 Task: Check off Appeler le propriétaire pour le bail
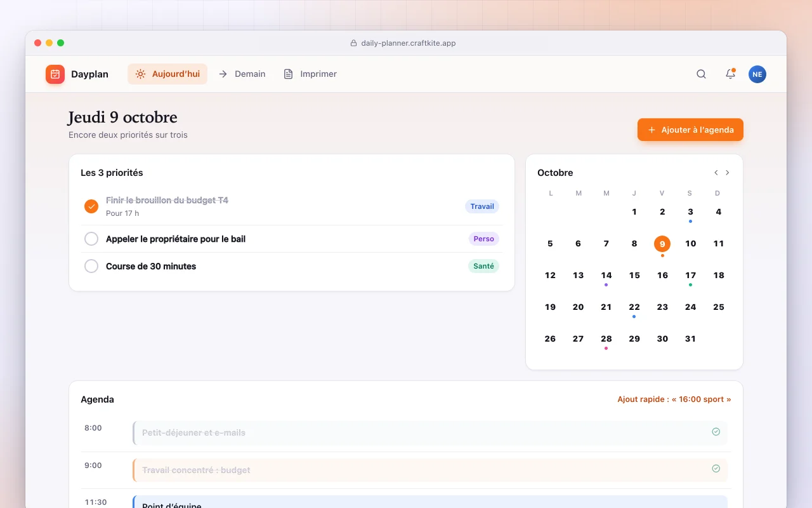pyautogui.click(x=91, y=239)
